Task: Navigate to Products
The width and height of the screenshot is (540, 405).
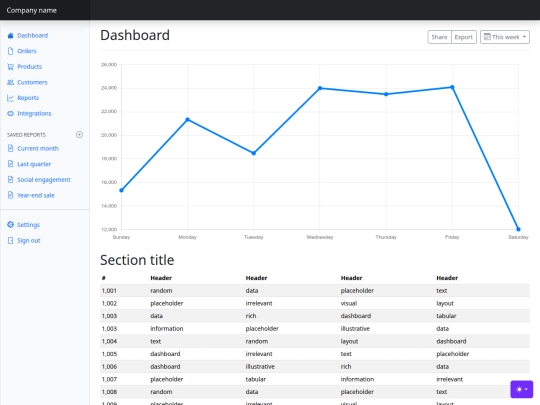Action: 29,66
